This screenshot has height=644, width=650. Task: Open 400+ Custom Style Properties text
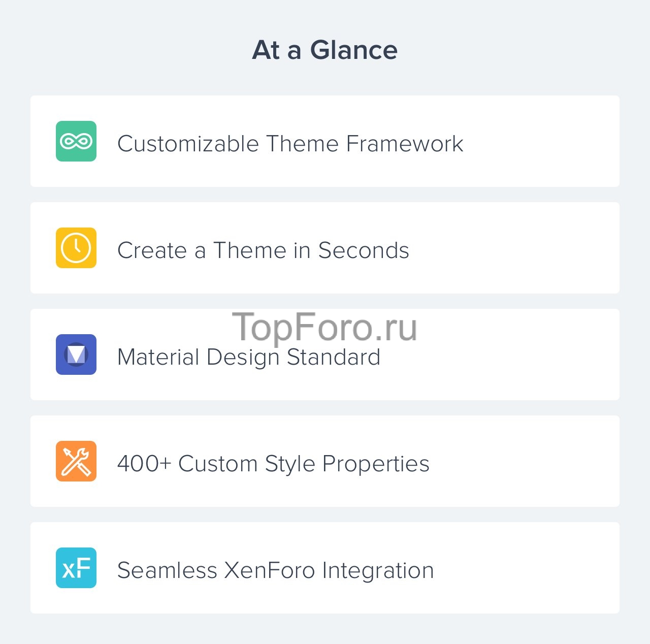[x=273, y=464]
